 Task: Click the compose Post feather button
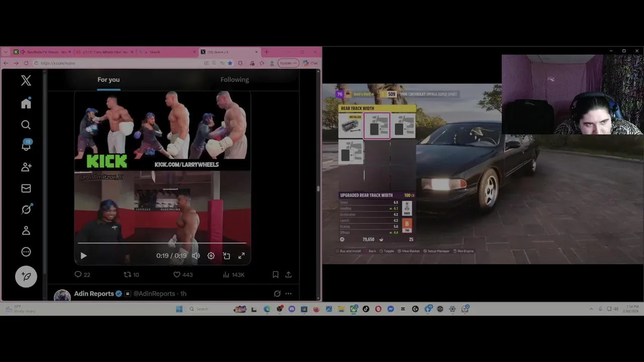[26, 277]
